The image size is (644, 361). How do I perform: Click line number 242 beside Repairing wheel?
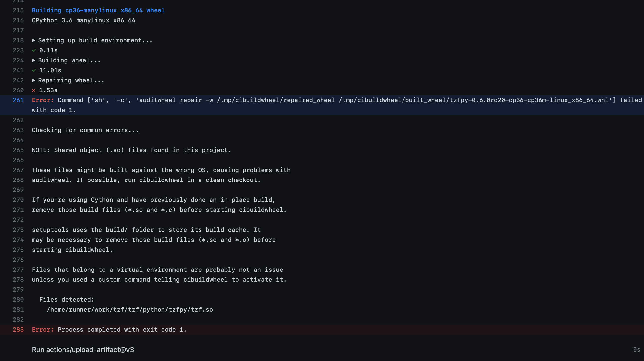(18, 80)
